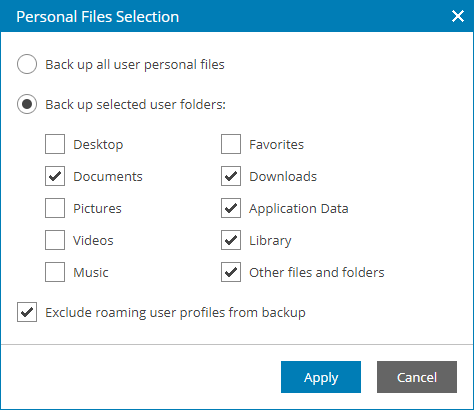The height and width of the screenshot is (410, 474).
Task: Click the Application Data label
Action: click(x=299, y=209)
